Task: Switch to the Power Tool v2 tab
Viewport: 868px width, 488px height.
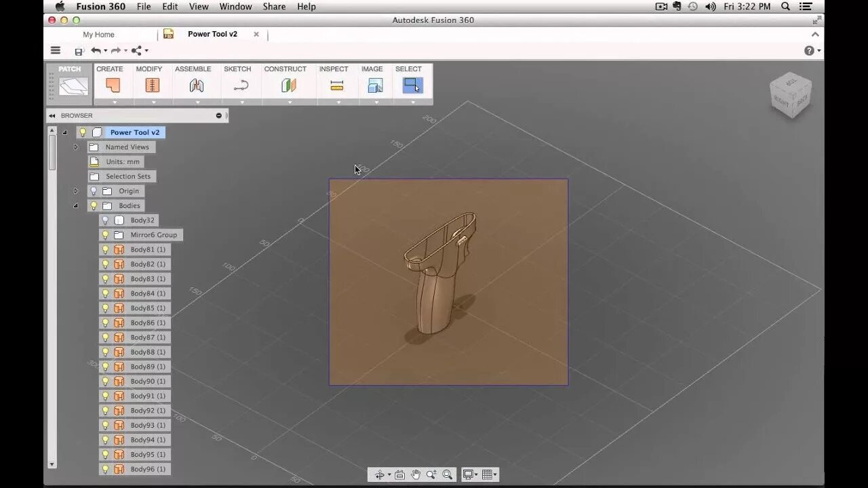Action: tap(212, 34)
